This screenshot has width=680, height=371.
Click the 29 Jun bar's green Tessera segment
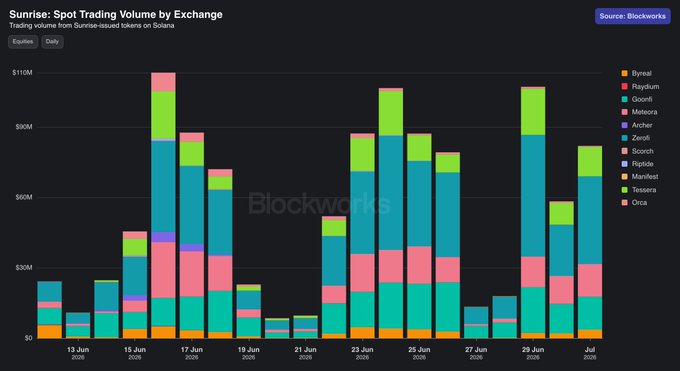[x=533, y=112]
